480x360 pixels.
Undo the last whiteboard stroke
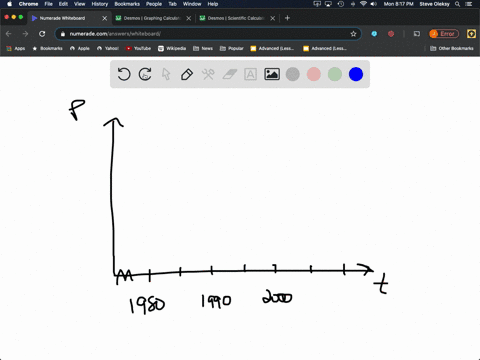[124, 74]
